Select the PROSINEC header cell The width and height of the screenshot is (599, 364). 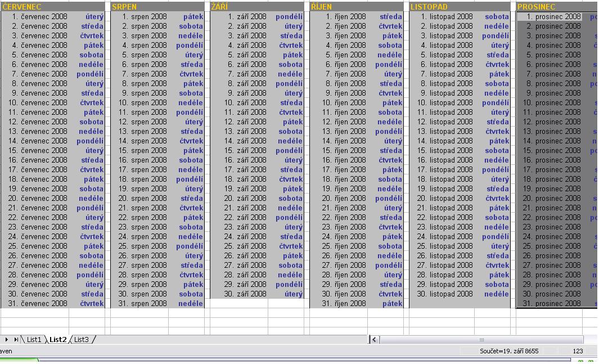557,7
